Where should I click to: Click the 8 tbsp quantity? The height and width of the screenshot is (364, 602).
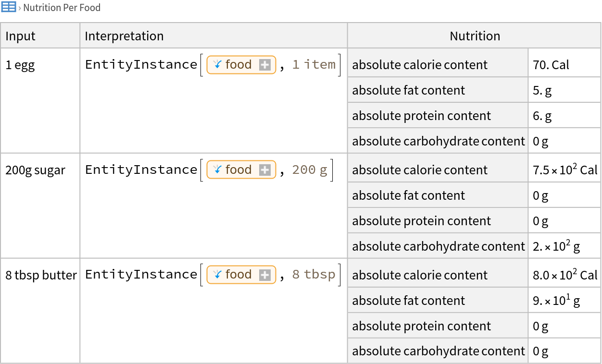[x=314, y=275]
